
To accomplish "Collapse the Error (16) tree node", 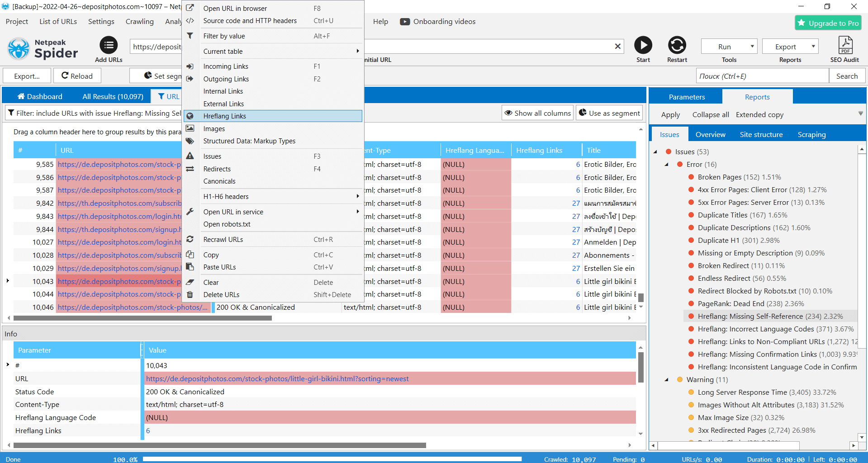I will pos(666,165).
